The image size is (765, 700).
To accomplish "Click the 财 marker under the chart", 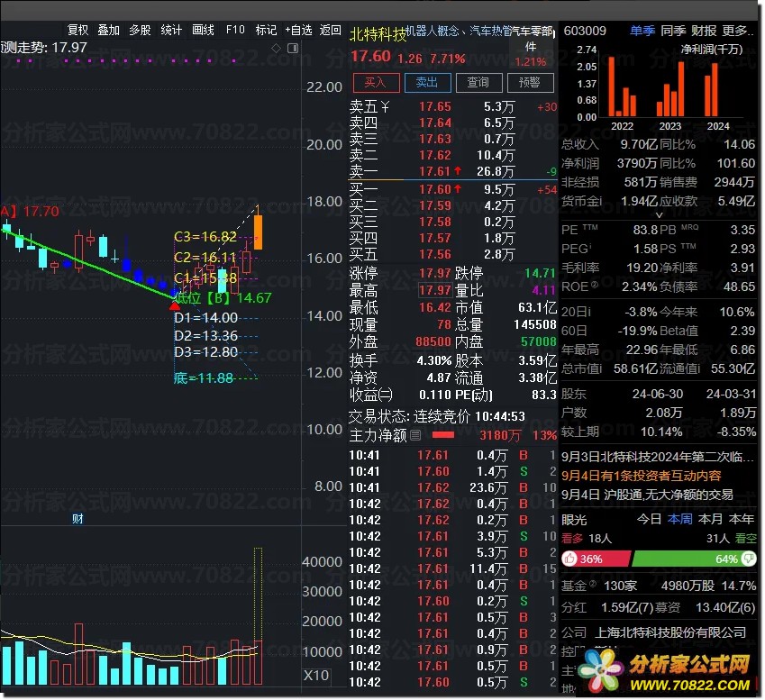I will point(77,519).
